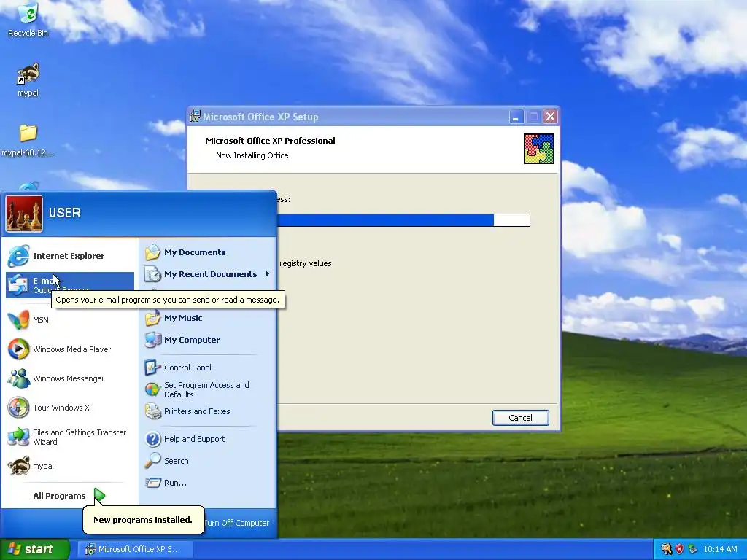Image resolution: width=747 pixels, height=560 pixels.
Task: Click the 'Microsoft Office XP Professional' heading
Action: [x=270, y=141]
